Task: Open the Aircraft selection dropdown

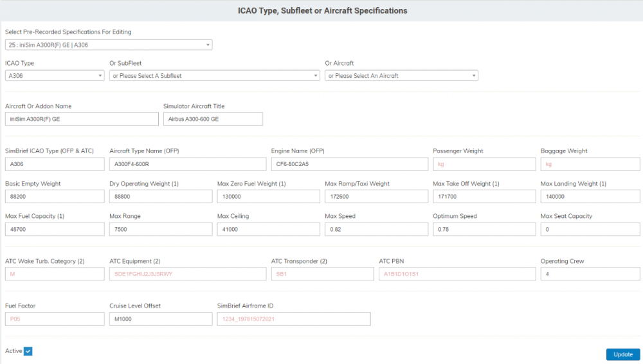Action: 401,76
